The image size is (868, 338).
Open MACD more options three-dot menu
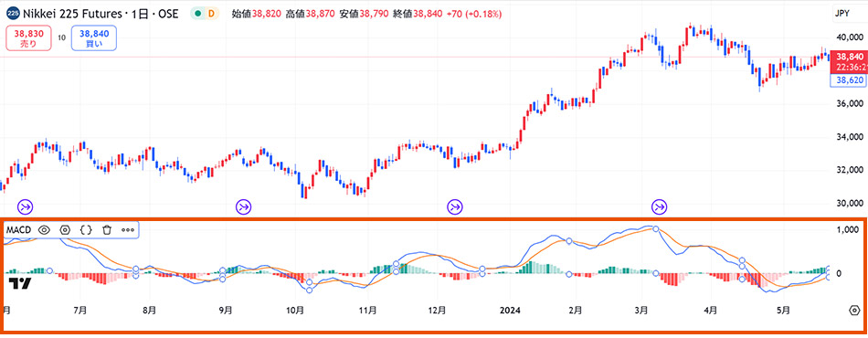coord(128,229)
